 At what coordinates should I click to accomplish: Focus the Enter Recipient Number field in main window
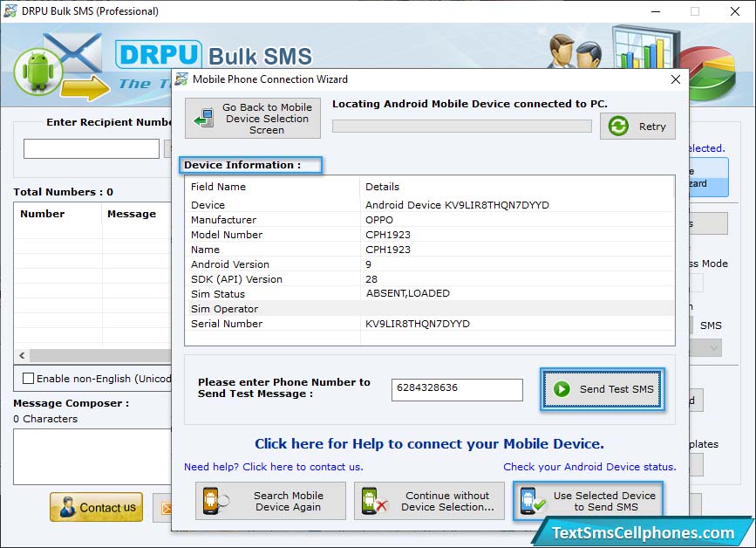92,148
